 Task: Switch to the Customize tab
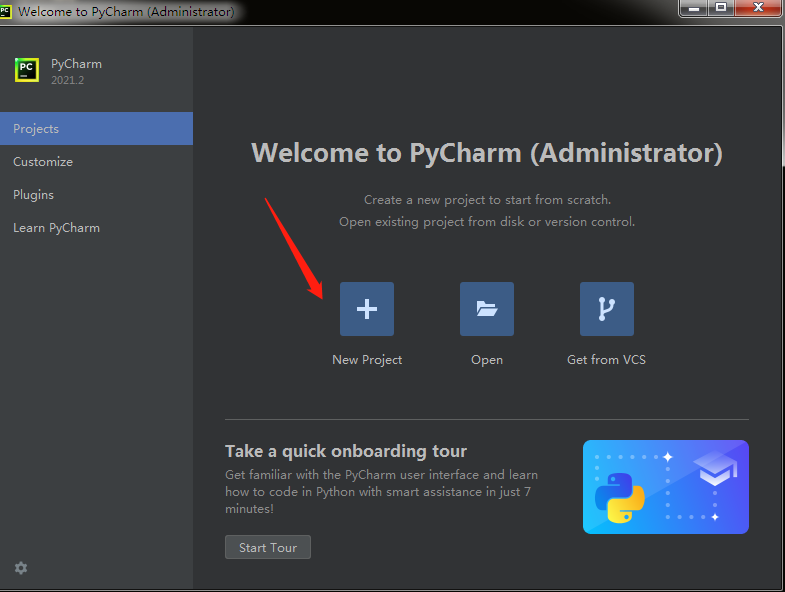tap(96, 162)
